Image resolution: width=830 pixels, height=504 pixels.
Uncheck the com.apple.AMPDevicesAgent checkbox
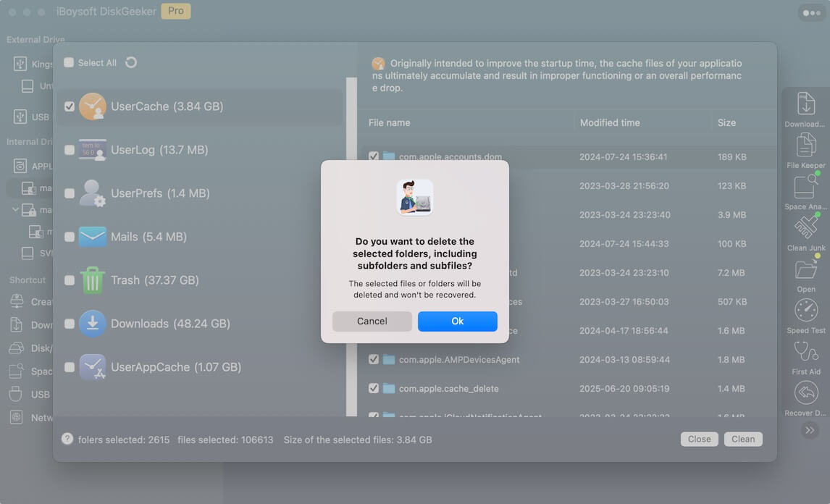coord(373,359)
